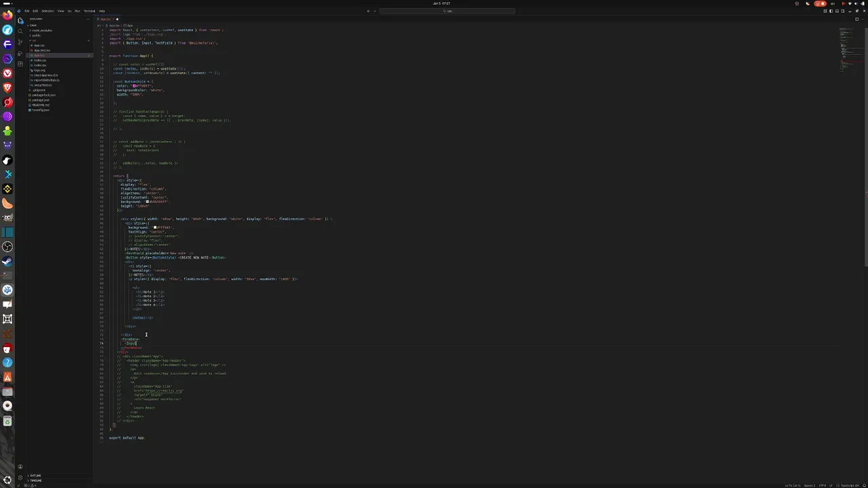The height and width of the screenshot is (488, 868).
Task: Click line and column status item
Action: pos(792,485)
